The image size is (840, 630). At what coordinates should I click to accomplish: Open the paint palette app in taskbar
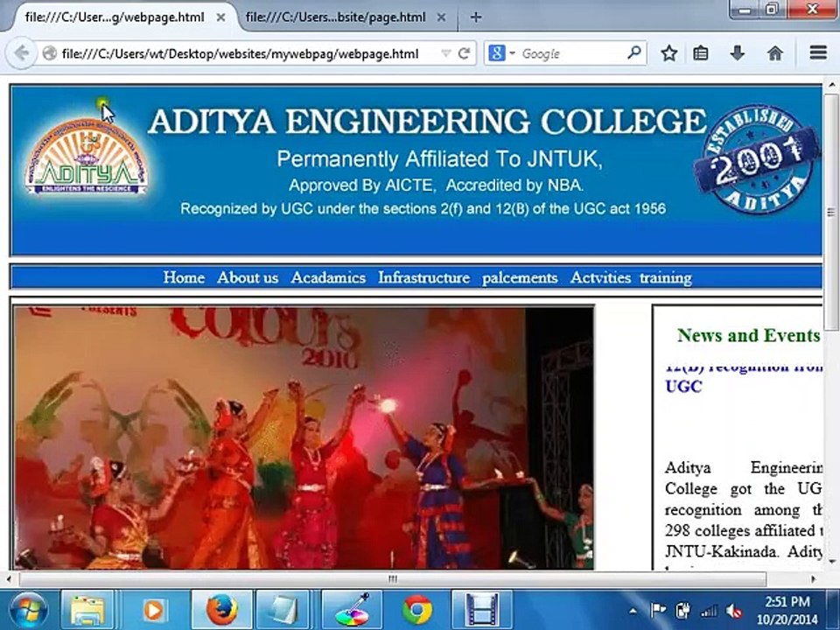[x=352, y=610]
